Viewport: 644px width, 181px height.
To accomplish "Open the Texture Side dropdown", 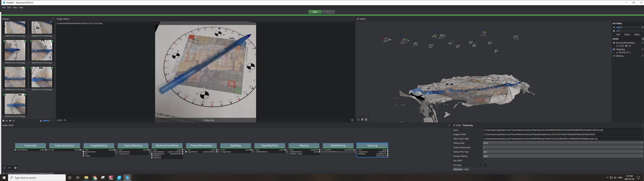I will point(562,143).
